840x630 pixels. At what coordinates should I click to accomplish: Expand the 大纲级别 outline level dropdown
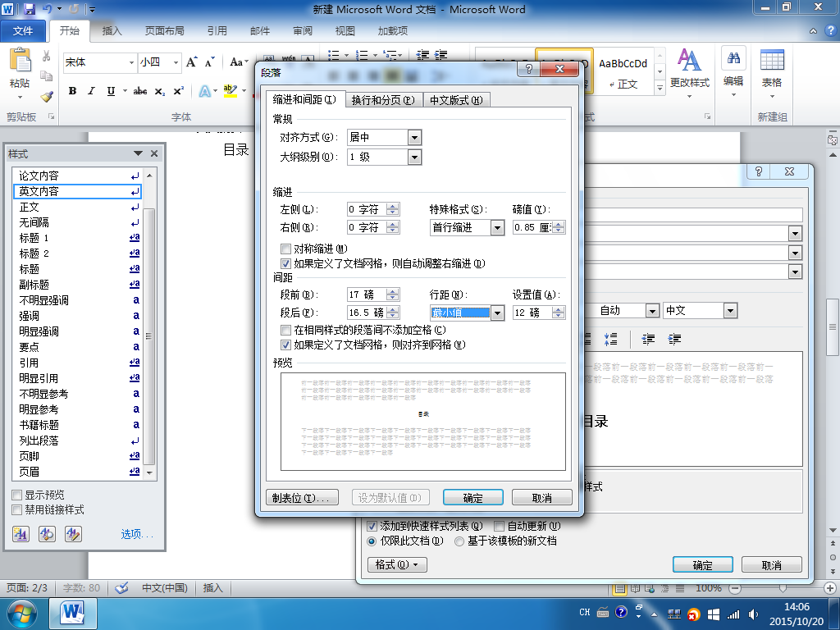[x=414, y=157]
